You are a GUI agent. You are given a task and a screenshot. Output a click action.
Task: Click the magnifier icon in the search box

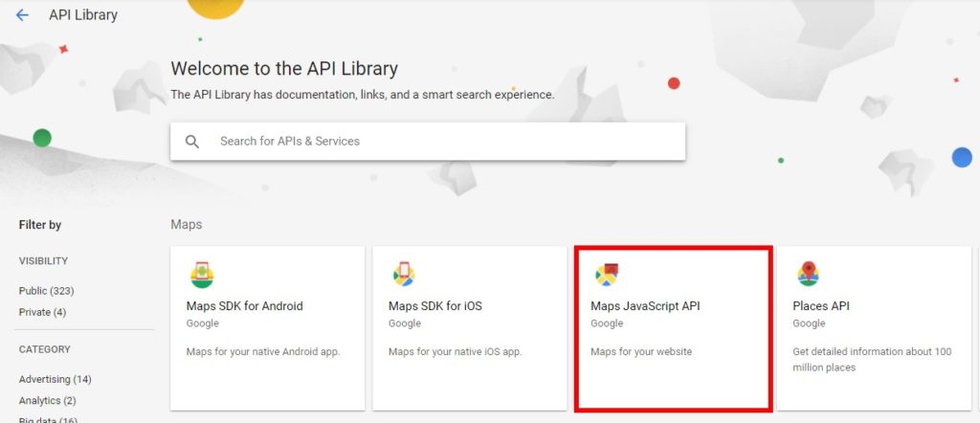pyautogui.click(x=192, y=142)
